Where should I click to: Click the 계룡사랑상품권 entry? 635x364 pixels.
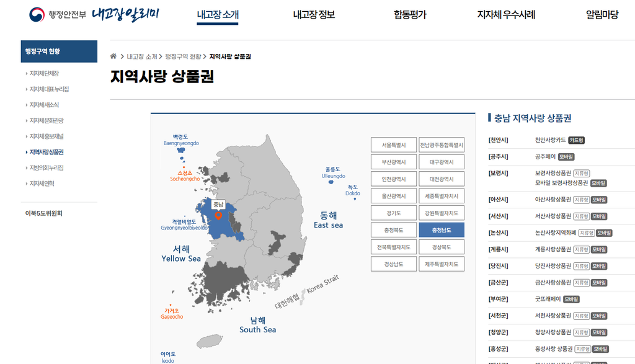coord(553,249)
